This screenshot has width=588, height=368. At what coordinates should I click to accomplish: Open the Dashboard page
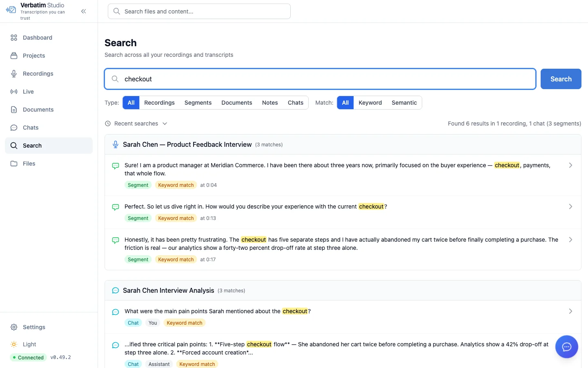[38, 38]
